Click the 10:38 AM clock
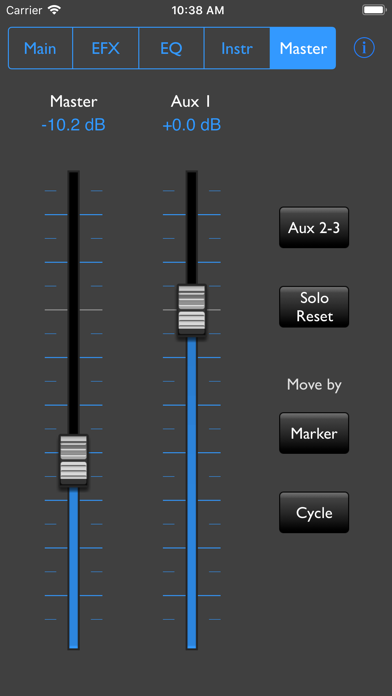The width and height of the screenshot is (392, 696). point(198,10)
